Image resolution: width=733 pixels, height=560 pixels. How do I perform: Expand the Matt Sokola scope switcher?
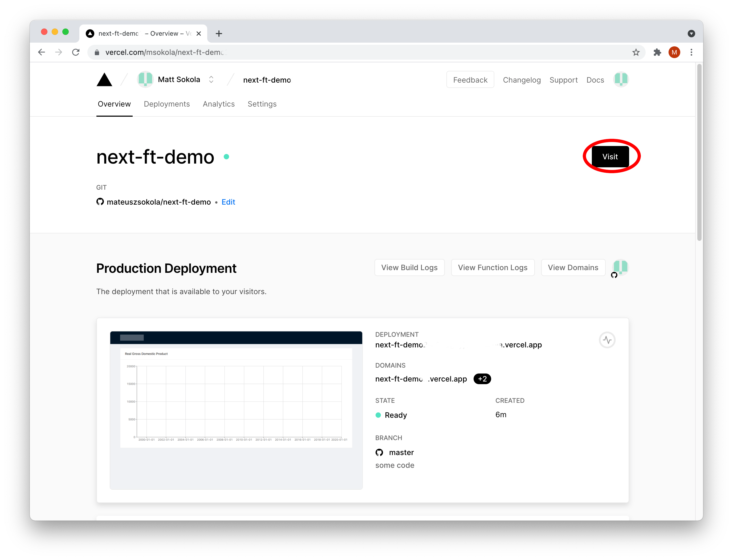[211, 79]
